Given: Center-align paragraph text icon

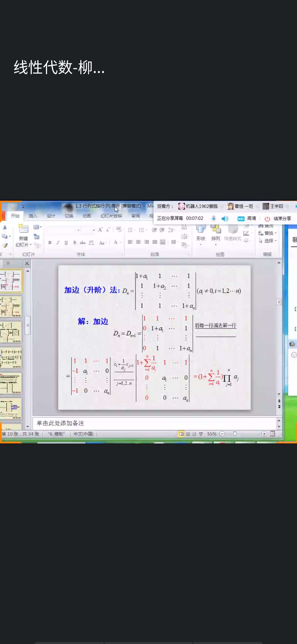Looking at the screenshot, I should tap(138, 242).
